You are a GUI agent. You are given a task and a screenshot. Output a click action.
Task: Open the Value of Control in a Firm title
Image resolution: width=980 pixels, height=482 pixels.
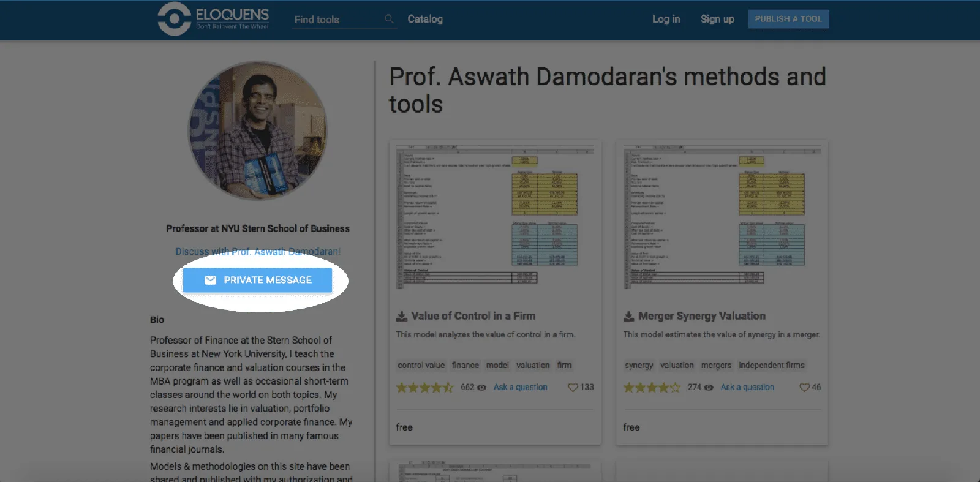pyautogui.click(x=473, y=316)
